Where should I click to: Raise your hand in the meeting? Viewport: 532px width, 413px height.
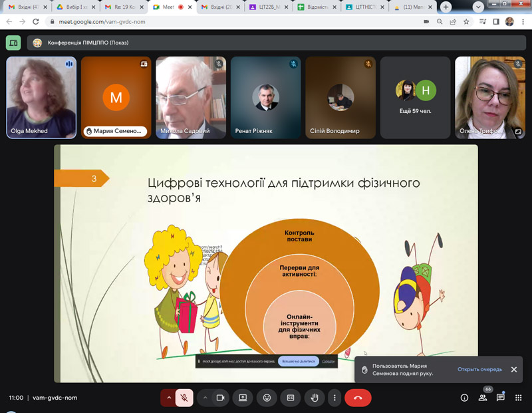coord(315,398)
